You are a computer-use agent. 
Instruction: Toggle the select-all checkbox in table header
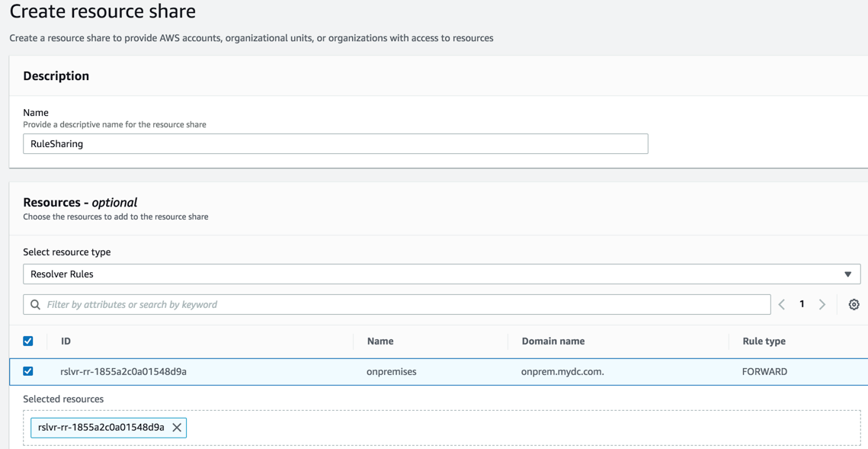click(x=28, y=342)
